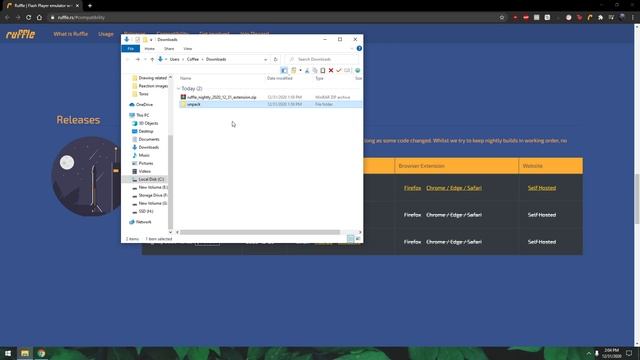This screenshot has width=640, height=360.
Task: Collapse the Today (2) group
Action: click(x=178, y=89)
